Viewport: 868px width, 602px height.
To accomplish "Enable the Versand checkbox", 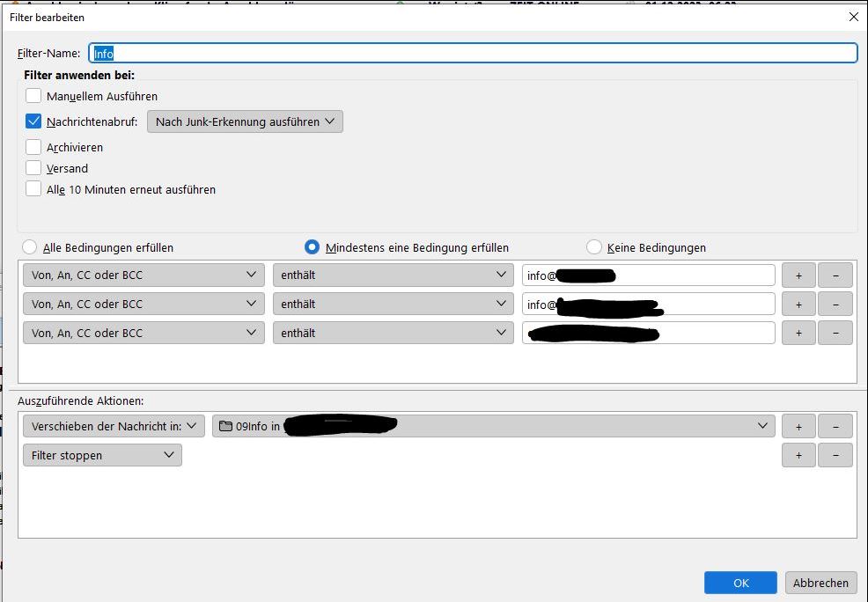I will (x=33, y=168).
